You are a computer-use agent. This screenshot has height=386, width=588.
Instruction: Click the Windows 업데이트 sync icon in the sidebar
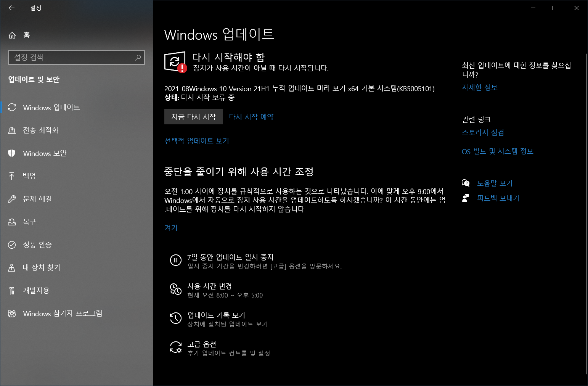click(12, 108)
